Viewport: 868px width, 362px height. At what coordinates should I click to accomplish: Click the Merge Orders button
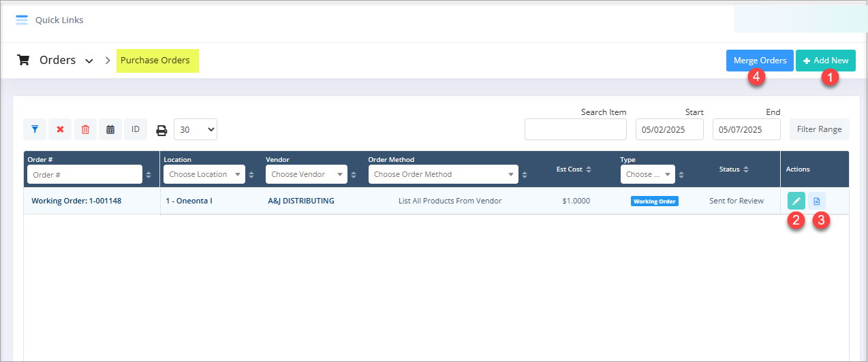(x=760, y=61)
